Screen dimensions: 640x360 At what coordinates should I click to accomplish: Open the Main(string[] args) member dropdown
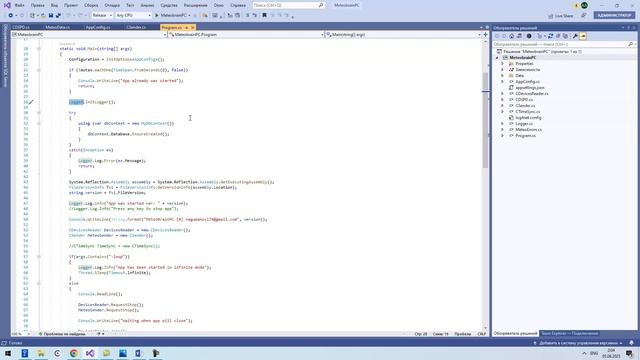[x=403, y=35]
